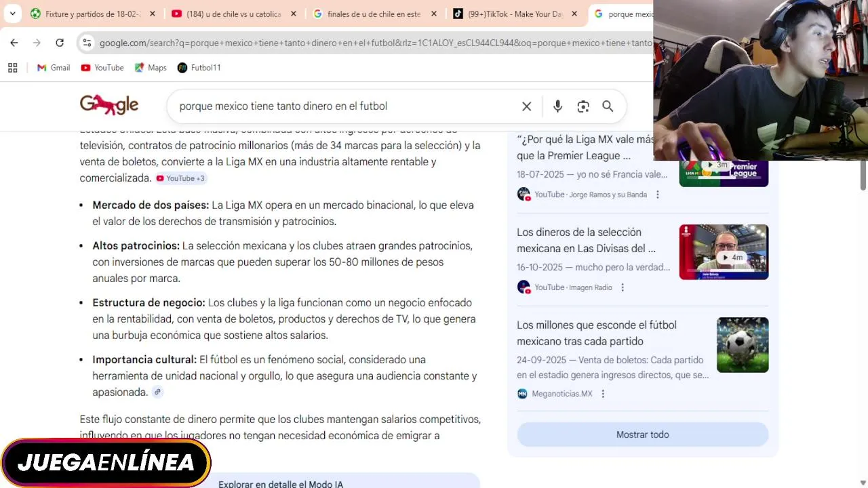Select the URL in the address bar
The height and width of the screenshot is (488, 868).
point(375,43)
